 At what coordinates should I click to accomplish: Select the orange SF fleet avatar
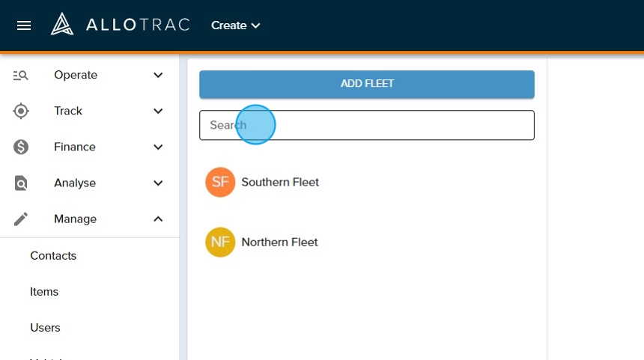220,183
